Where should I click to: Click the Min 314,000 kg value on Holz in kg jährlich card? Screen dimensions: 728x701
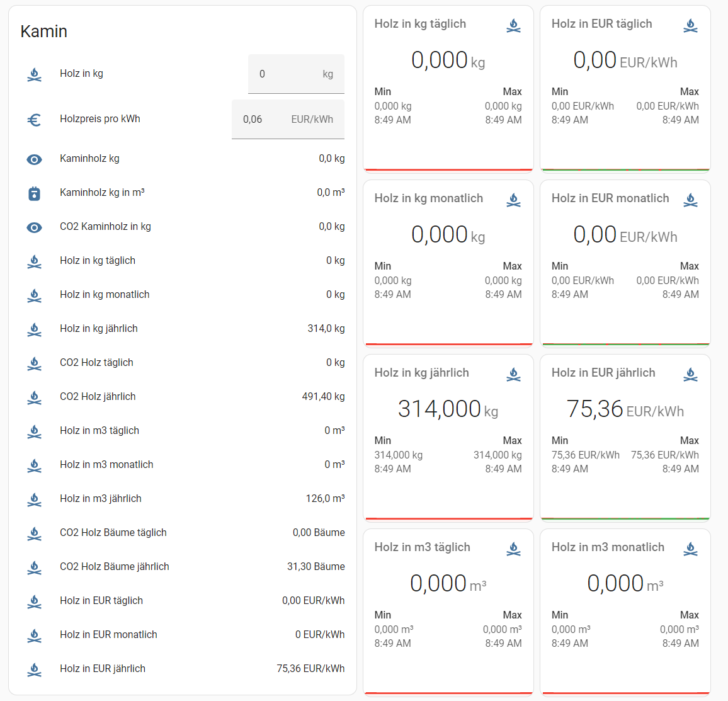[399, 455]
